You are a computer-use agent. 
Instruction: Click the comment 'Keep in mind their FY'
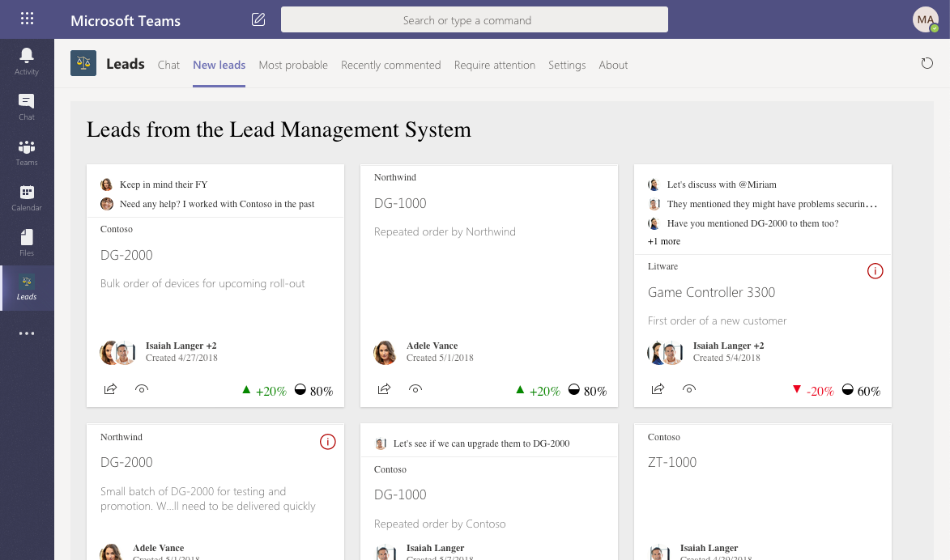pos(164,185)
